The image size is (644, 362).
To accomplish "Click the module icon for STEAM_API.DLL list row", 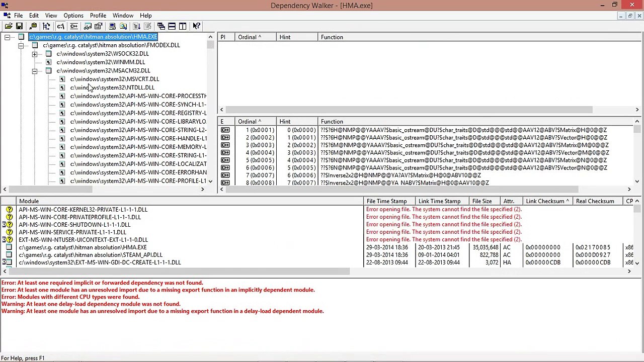I will click(9, 255).
